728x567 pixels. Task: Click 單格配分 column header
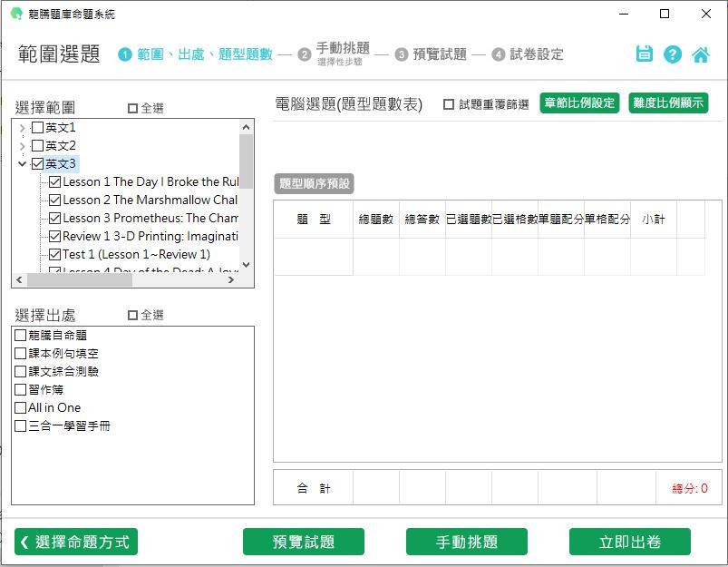click(607, 220)
